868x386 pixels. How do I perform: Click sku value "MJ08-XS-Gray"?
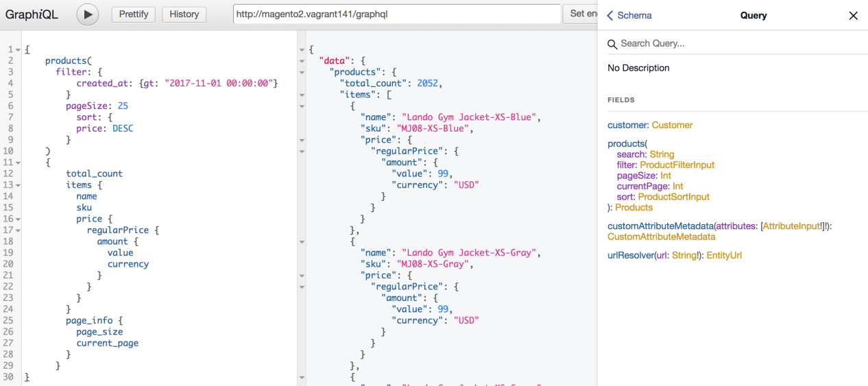coord(433,264)
